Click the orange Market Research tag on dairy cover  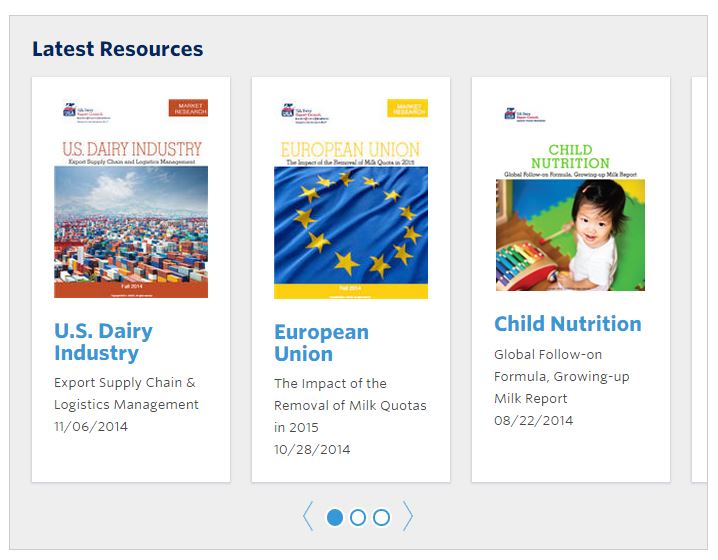click(188, 108)
